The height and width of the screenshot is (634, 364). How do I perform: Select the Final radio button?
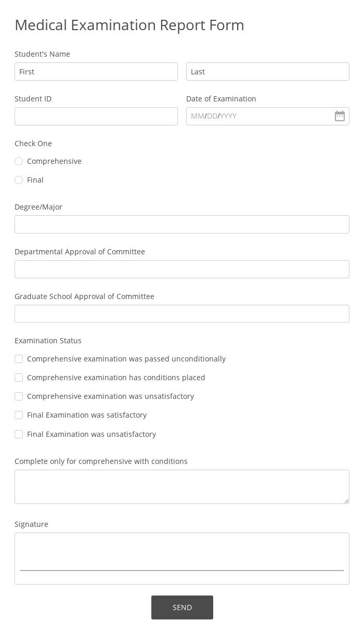coord(19,180)
